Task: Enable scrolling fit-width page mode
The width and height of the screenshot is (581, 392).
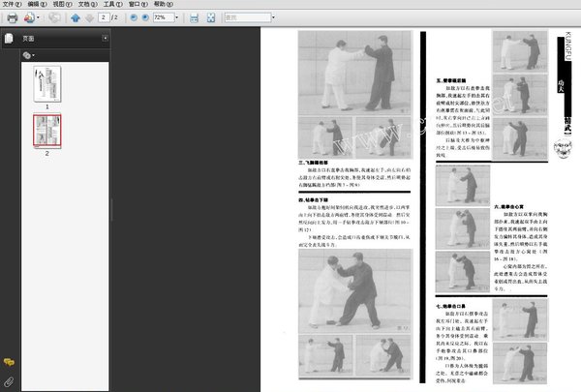Action: [x=195, y=17]
